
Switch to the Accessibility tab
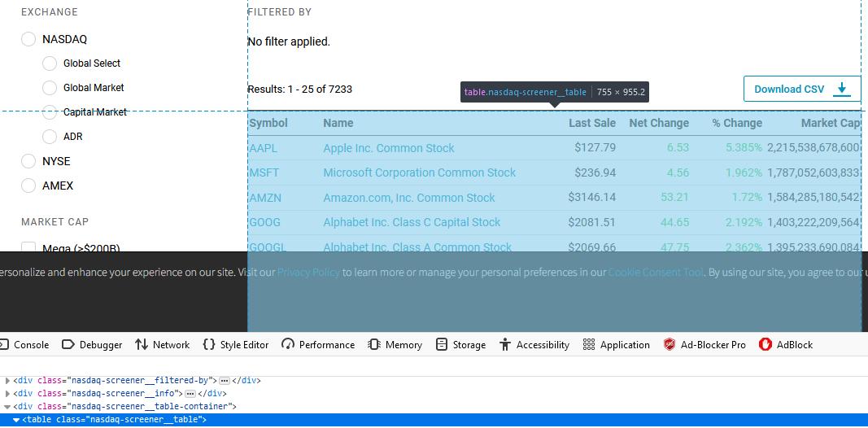(534, 344)
